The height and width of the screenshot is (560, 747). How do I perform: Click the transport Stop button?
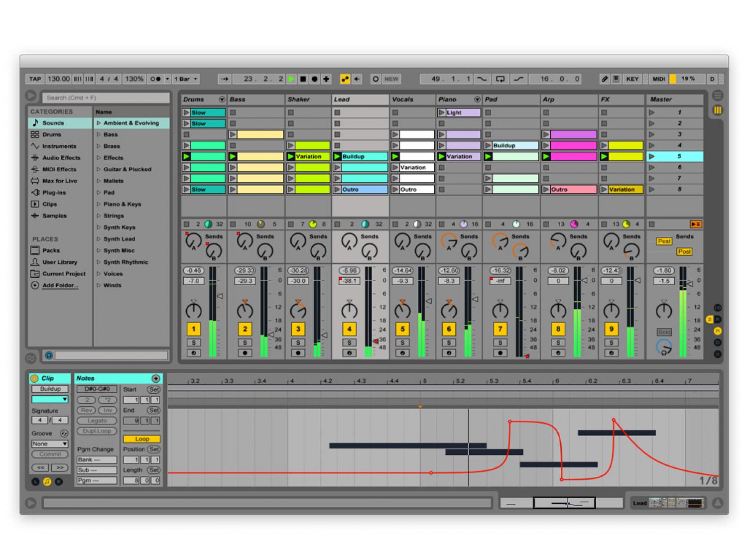pyautogui.click(x=303, y=79)
